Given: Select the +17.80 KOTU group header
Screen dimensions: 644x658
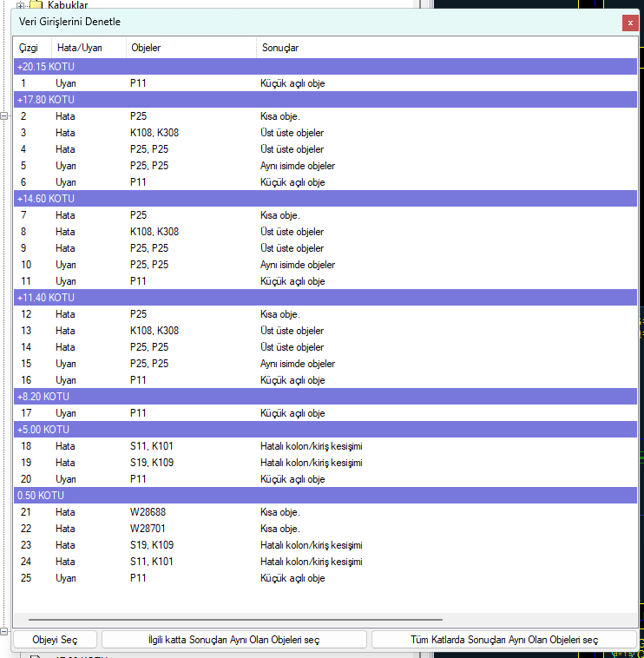Looking at the screenshot, I should [x=325, y=100].
